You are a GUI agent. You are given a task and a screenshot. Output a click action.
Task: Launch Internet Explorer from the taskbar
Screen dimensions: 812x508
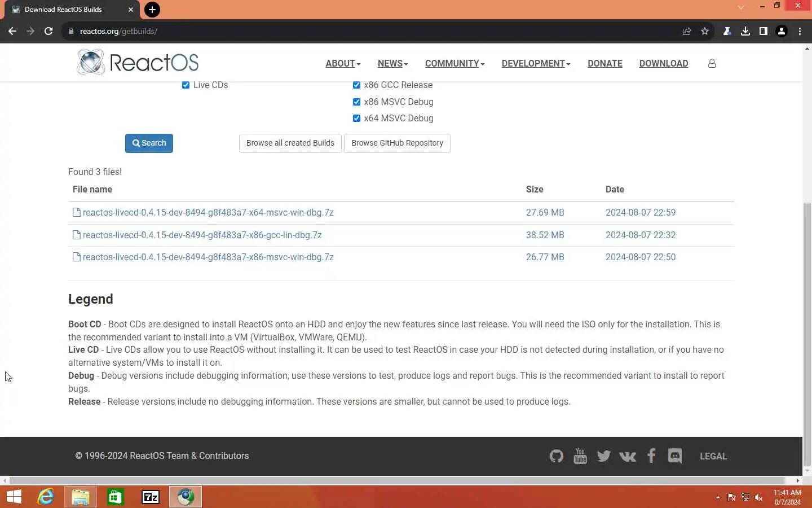tap(46, 497)
